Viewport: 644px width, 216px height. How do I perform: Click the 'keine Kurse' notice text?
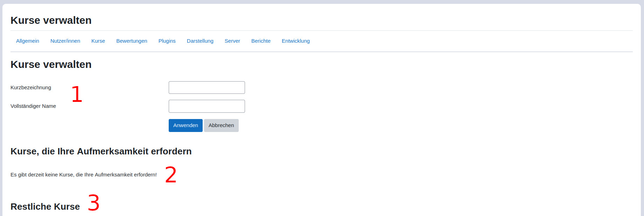tap(84, 175)
